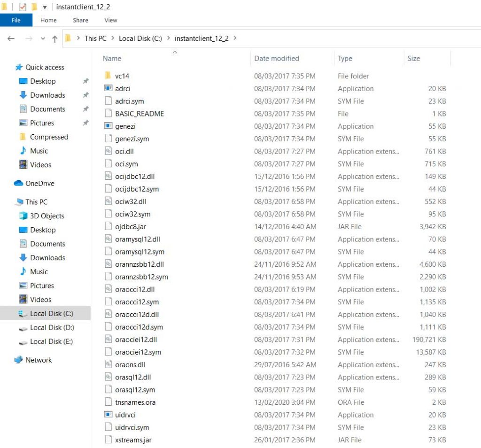This screenshot has height=448, width=481.
Task: Click the Up one level arrow
Action: tap(54, 39)
